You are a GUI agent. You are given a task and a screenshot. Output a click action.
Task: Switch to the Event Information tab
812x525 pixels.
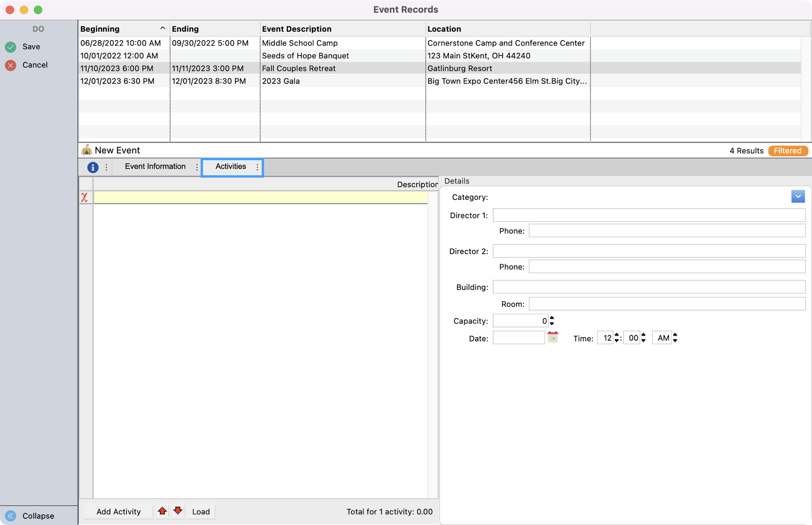pos(155,167)
